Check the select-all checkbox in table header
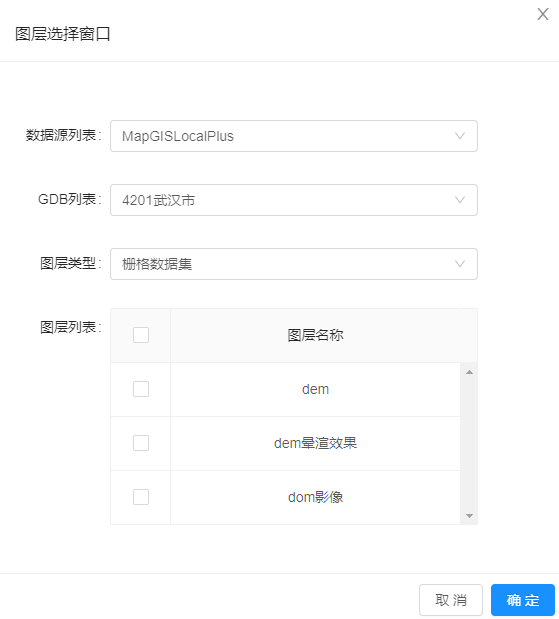 141,335
